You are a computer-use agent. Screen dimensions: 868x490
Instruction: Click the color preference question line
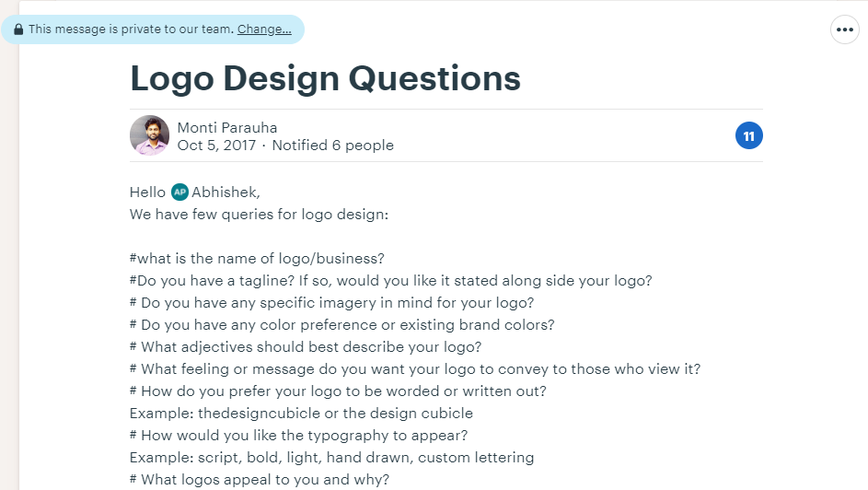coord(341,325)
